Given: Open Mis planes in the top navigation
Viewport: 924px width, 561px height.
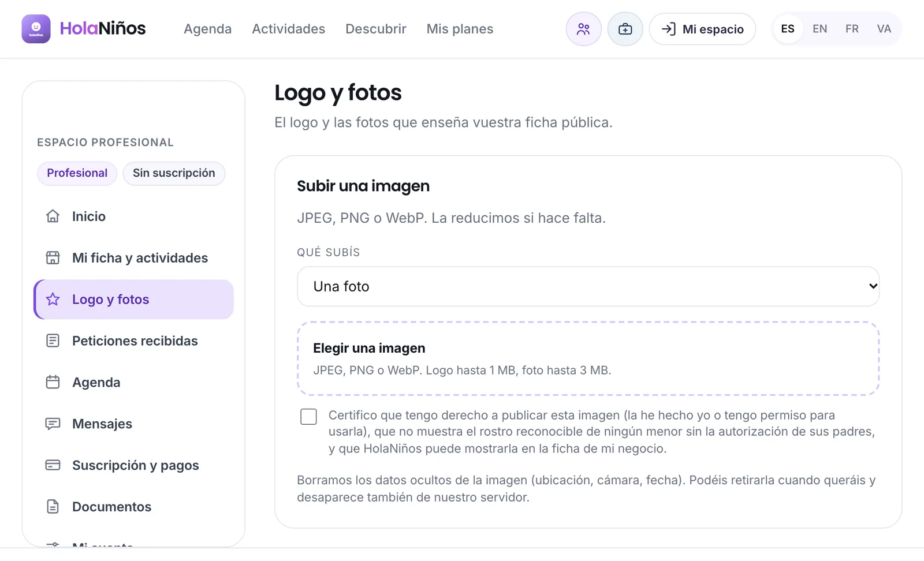Looking at the screenshot, I should pyautogui.click(x=460, y=29).
